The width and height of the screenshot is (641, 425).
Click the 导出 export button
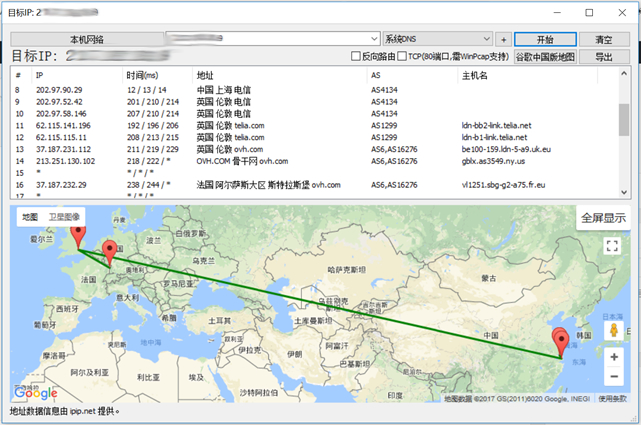coord(603,57)
